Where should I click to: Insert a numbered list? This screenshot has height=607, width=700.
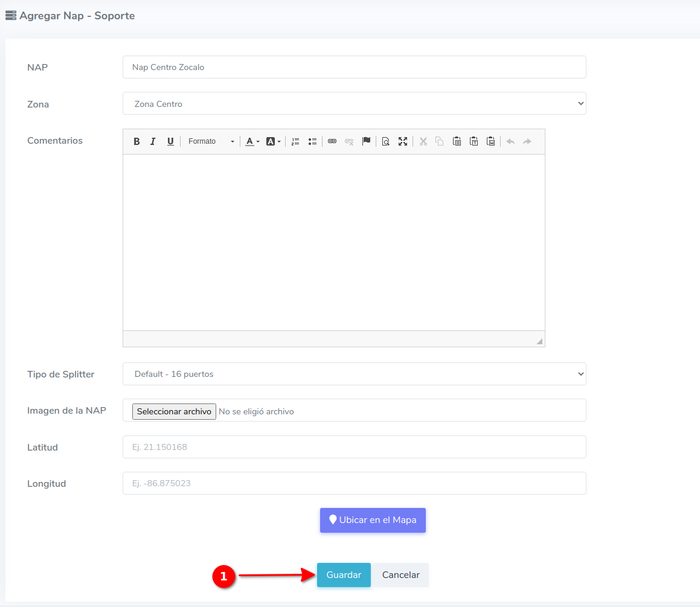(295, 141)
